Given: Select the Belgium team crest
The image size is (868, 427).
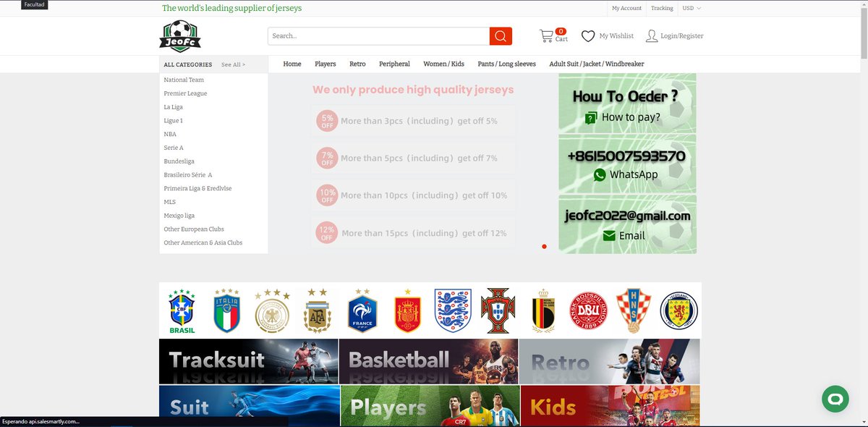Looking at the screenshot, I should pos(543,311).
